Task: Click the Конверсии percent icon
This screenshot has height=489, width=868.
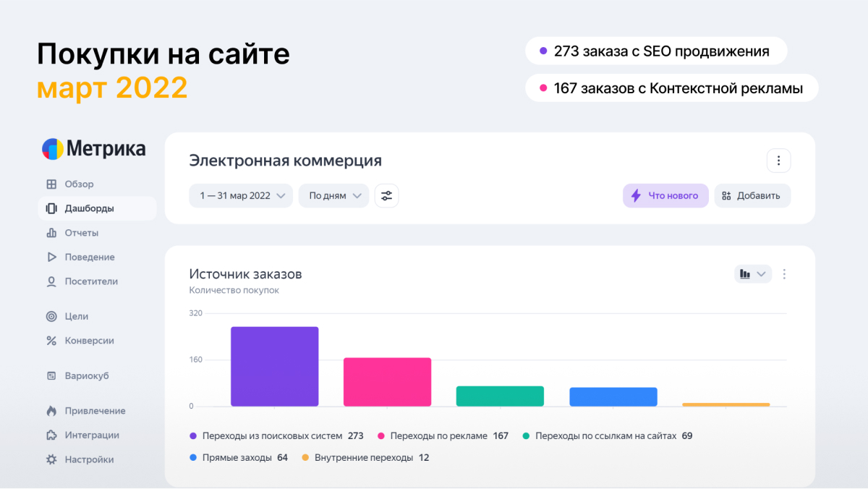Action: [x=51, y=341]
